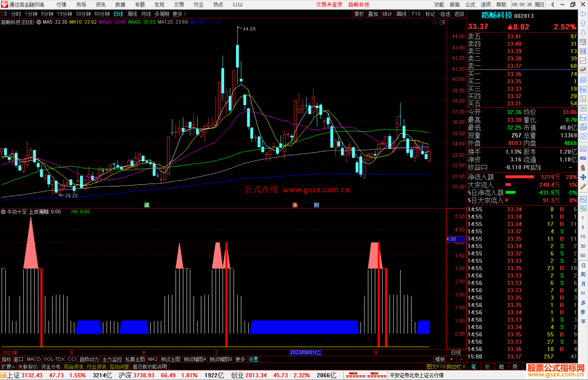
Task: Click the four-way move arrows icon
Action: click(583, 177)
